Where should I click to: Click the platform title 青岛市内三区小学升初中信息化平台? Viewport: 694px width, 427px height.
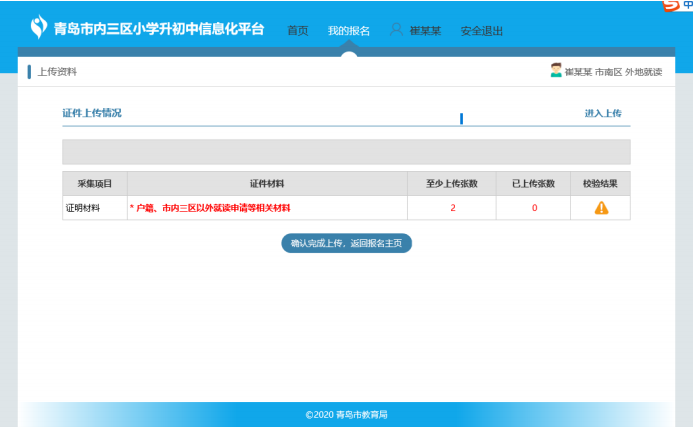coord(161,29)
